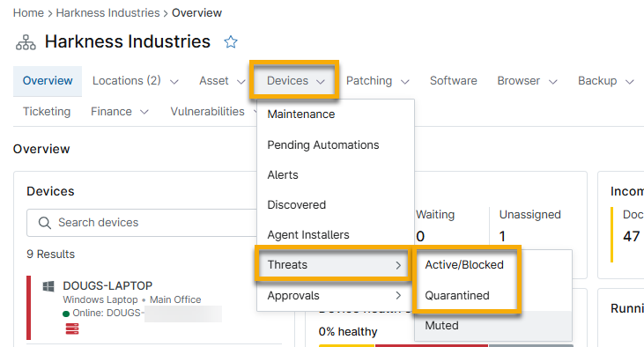Choose Discovered from the Devices menu
The height and width of the screenshot is (347, 644).
[335, 205]
